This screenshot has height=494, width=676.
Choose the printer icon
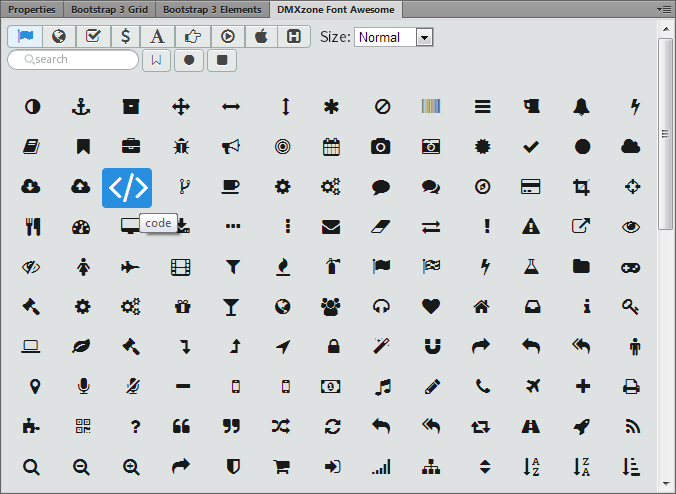(631, 386)
